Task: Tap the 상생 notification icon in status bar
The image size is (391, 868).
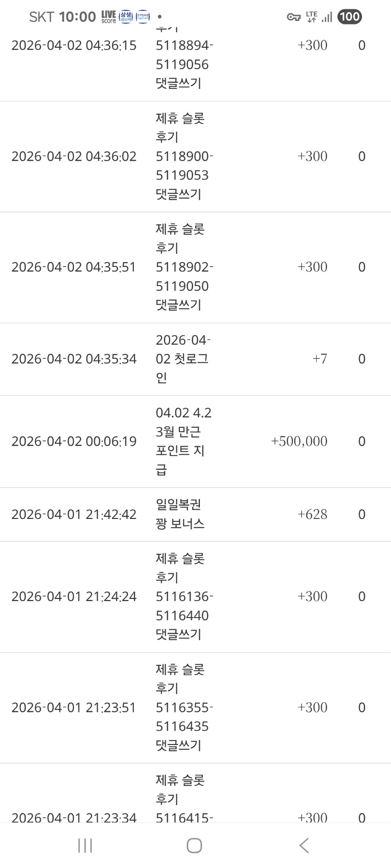Action: coord(126,17)
